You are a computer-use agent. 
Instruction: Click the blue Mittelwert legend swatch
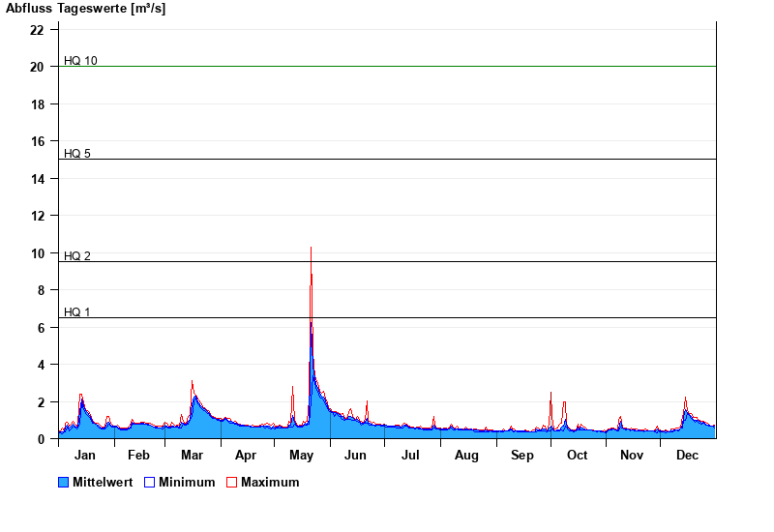64,482
